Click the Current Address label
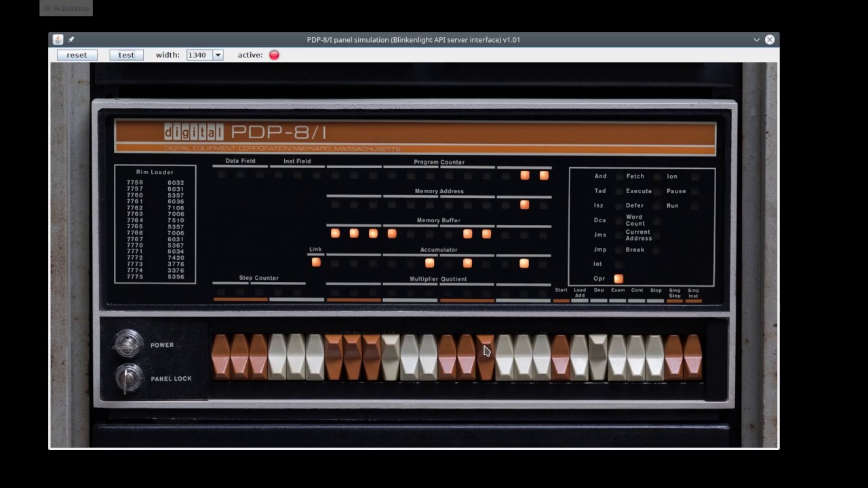 coord(638,235)
